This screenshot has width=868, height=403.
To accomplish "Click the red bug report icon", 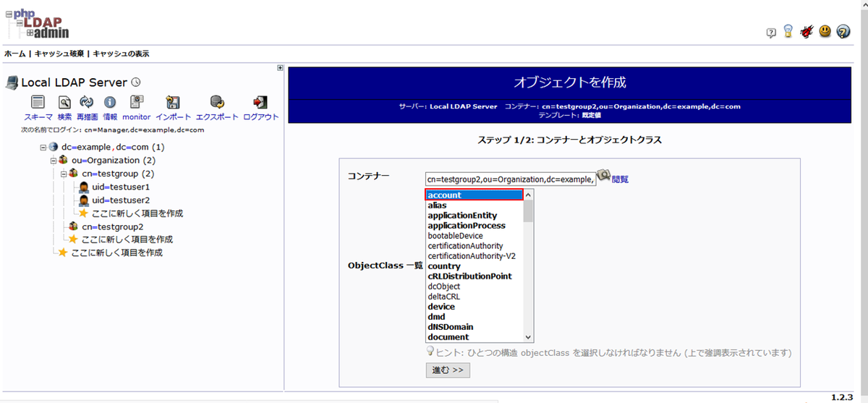I will (807, 33).
